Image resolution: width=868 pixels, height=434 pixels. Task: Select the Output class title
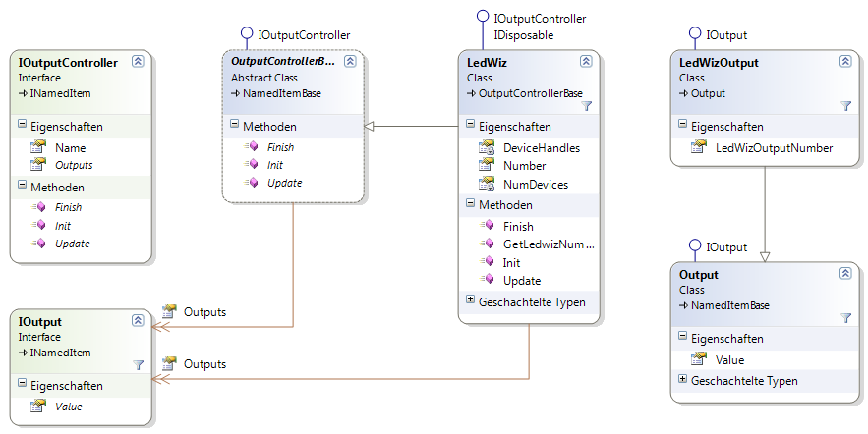699,275
